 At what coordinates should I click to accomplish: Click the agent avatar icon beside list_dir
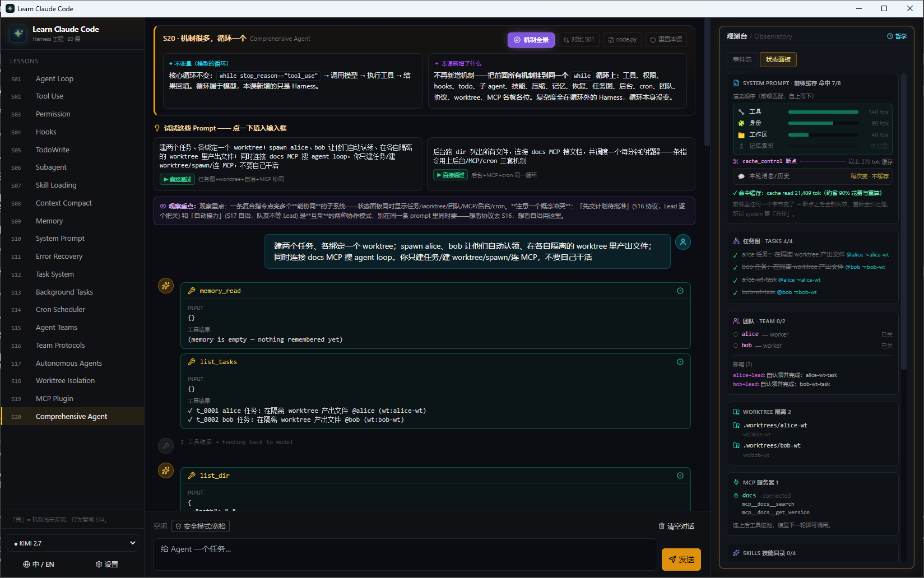point(166,470)
